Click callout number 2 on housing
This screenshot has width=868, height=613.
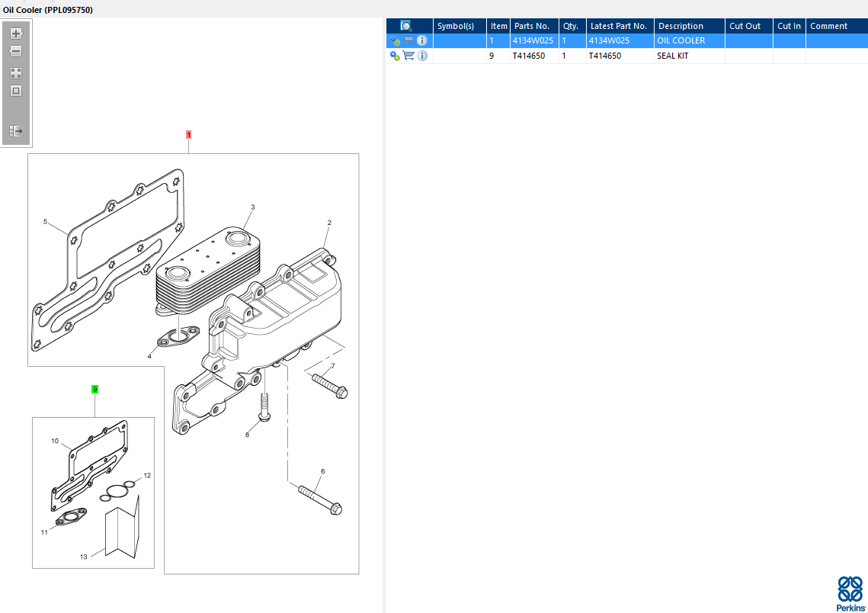[329, 223]
